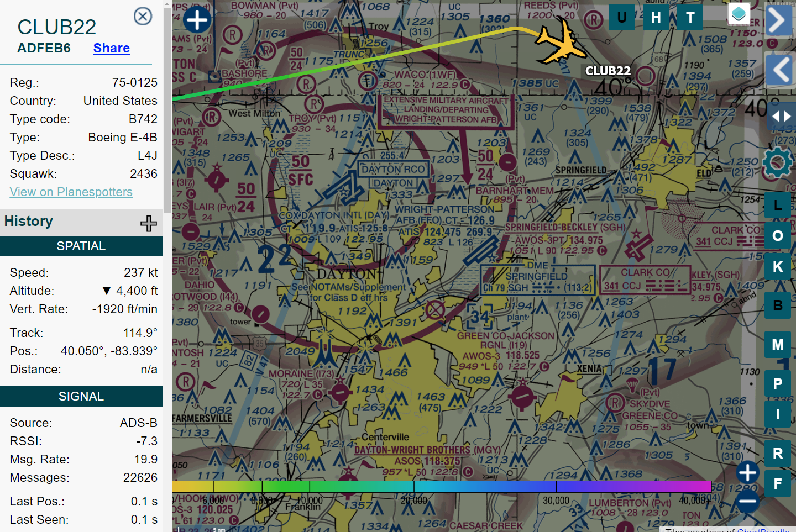
Task: Click the right chevron arrow button
Action: (778, 20)
